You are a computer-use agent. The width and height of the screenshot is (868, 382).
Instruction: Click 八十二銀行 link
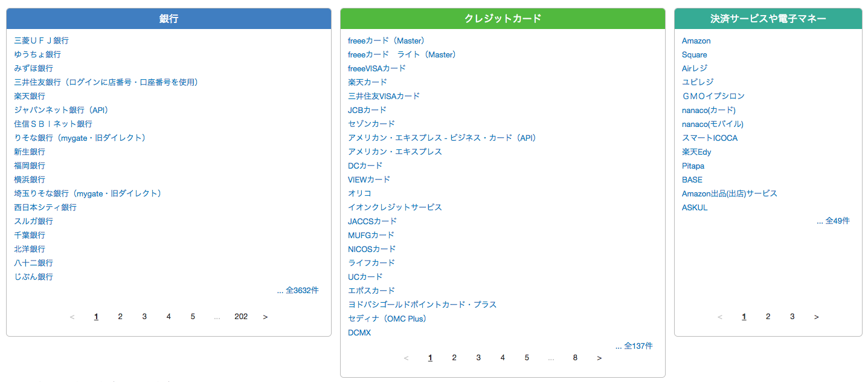pyautogui.click(x=33, y=263)
